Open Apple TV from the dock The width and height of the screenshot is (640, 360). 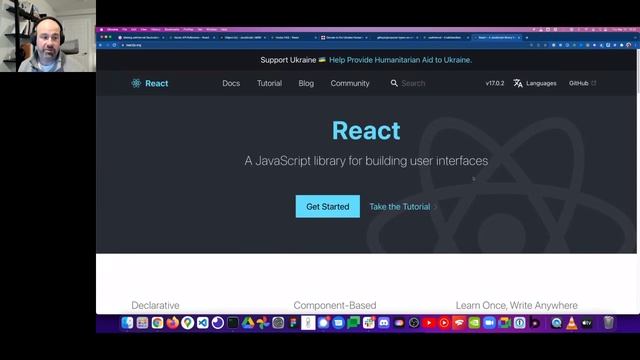coord(587,323)
